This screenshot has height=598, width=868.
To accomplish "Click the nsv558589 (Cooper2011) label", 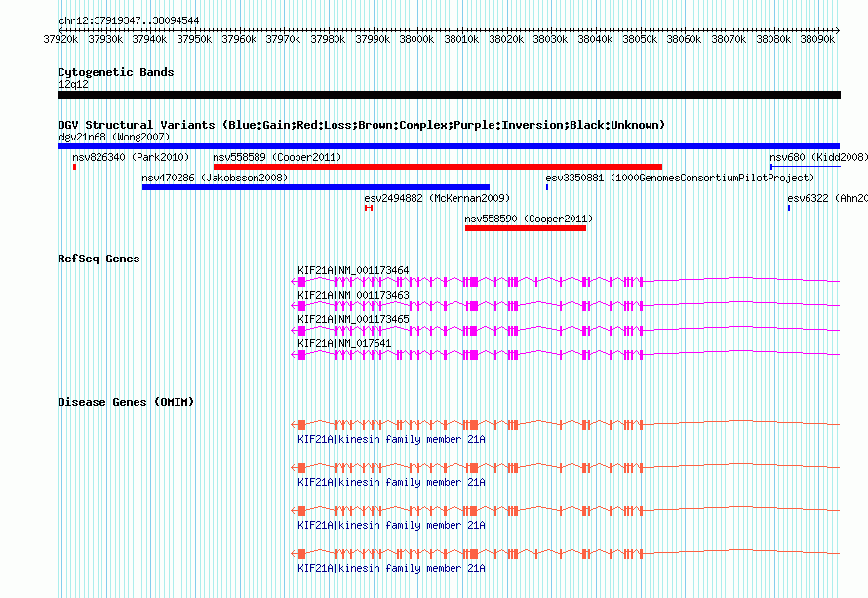I will [277, 157].
